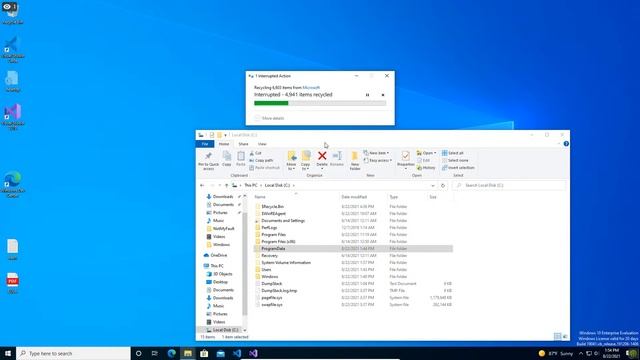Image resolution: width=640 pixels, height=360 pixels.
Task: Cancel the recycling operation with the X button
Action: [x=383, y=95]
